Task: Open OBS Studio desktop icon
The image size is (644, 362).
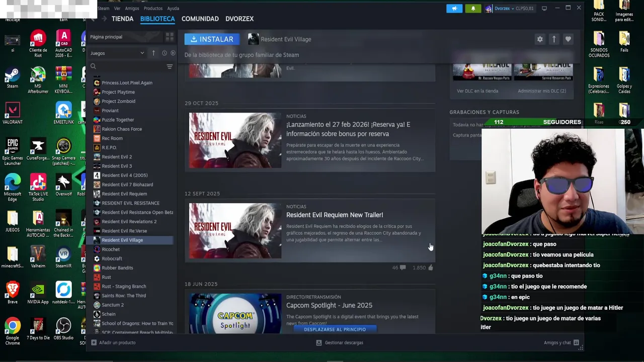Action: pos(63,329)
